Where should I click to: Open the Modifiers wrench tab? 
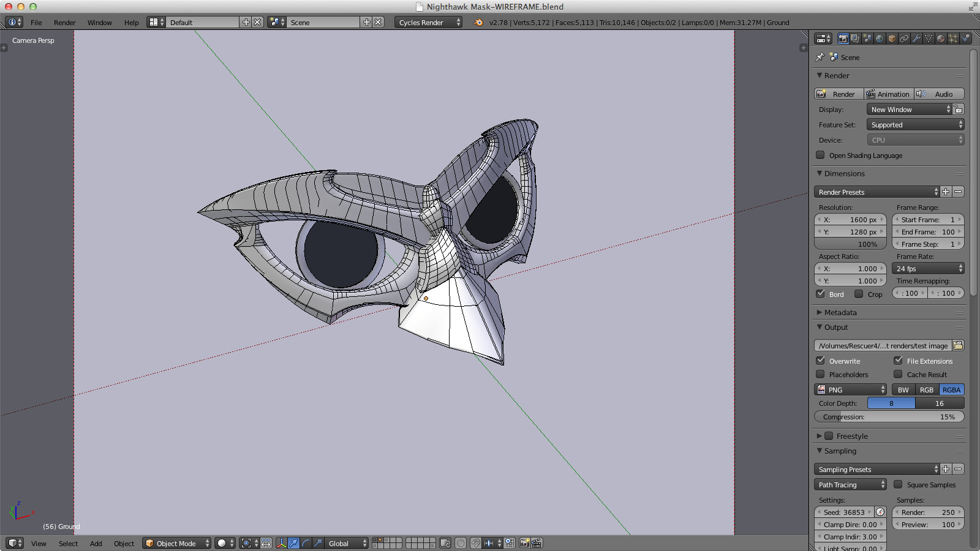(x=917, y=39)
